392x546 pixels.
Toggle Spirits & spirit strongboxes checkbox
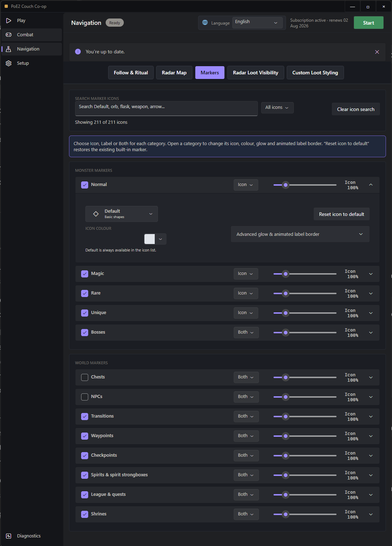85,475
